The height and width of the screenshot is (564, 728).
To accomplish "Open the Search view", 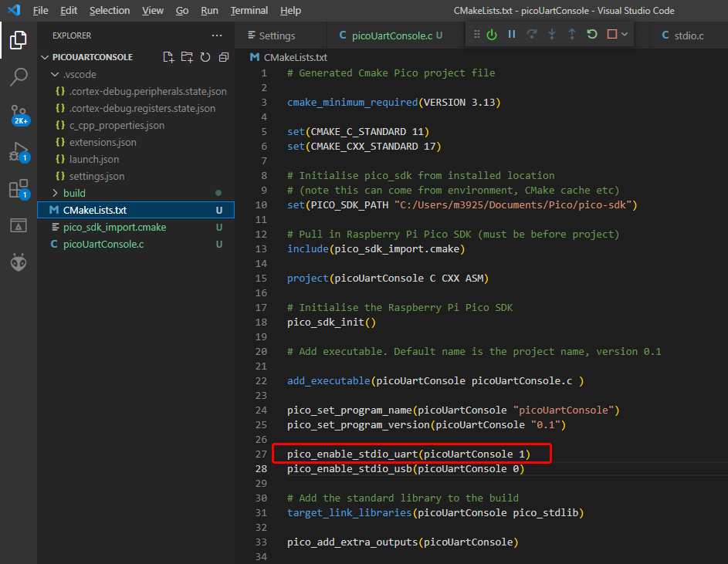I will tap(17, 77).
